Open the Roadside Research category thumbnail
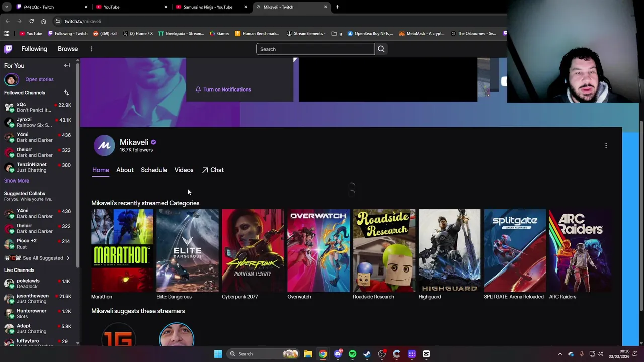 (x=384, y=250)
